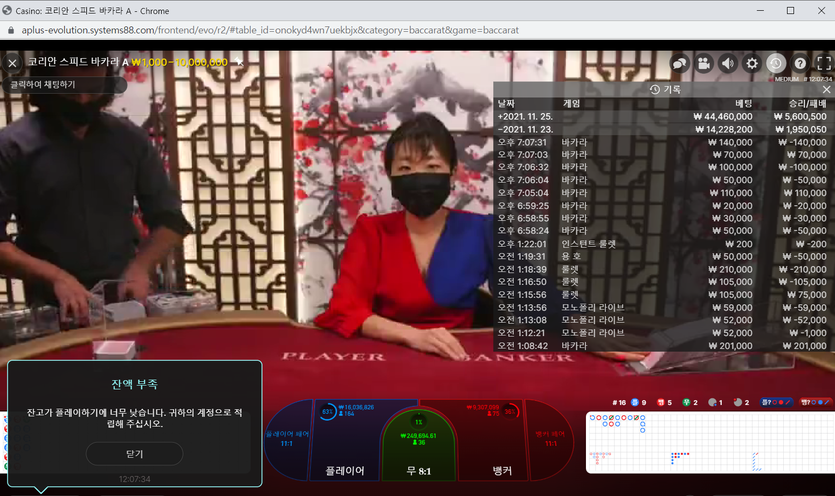Open help via the question mark icon
Screen dimensions: 835x496
(x=800, y=64)
